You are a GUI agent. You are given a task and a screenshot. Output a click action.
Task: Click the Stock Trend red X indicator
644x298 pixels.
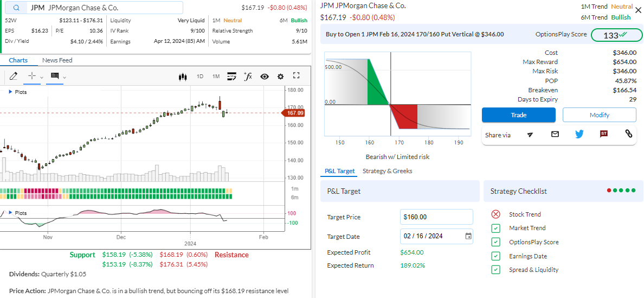(x=495, y=214)
